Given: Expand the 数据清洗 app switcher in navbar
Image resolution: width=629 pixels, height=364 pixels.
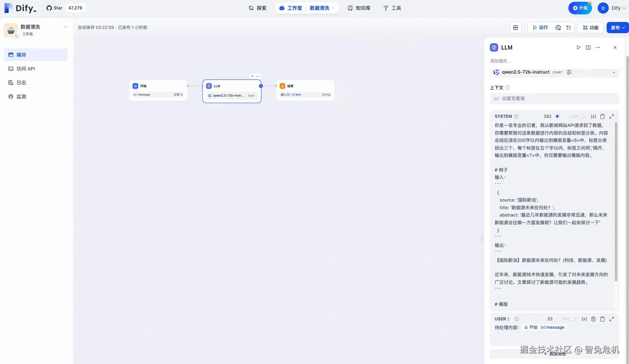Looking at the screenshot, I should [x=333, y=8].
